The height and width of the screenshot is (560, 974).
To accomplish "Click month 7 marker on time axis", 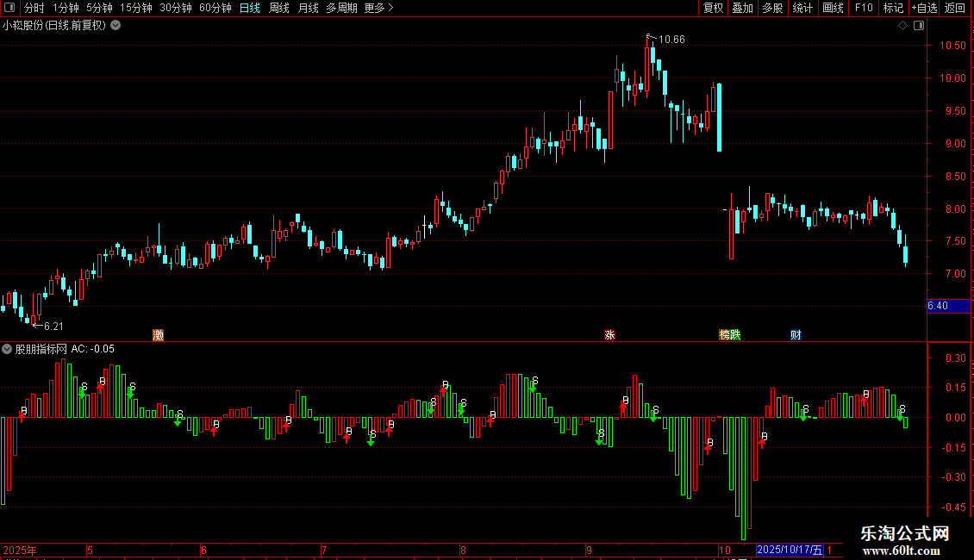I will click(x=323, y=550).
